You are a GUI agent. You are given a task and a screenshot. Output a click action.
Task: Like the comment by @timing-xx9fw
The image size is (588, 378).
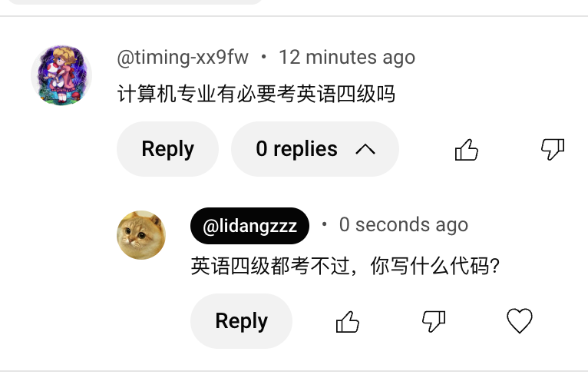coord(467,149)
